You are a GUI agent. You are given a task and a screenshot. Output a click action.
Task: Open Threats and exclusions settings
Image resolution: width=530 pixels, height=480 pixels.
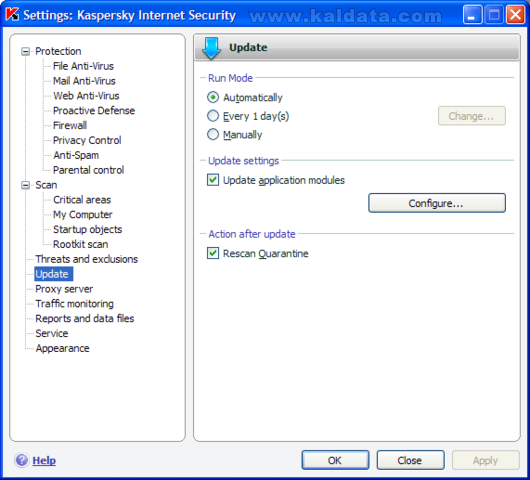pos(87,259)
